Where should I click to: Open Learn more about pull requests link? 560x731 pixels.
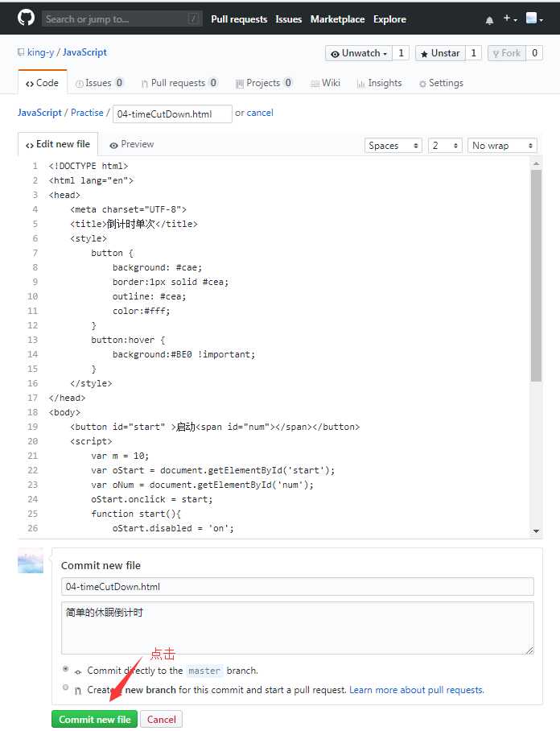(x=417, y=690)
